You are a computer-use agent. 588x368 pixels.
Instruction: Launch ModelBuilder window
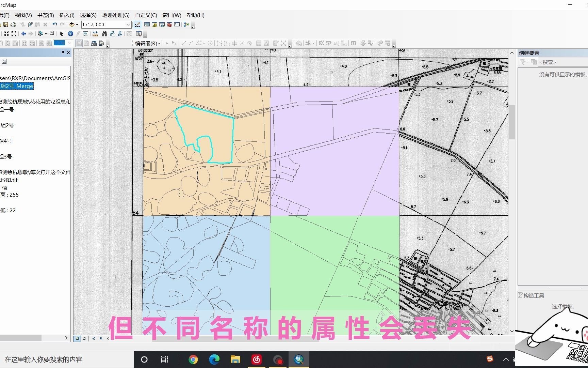pyautogui.click(x=186, y=25)
